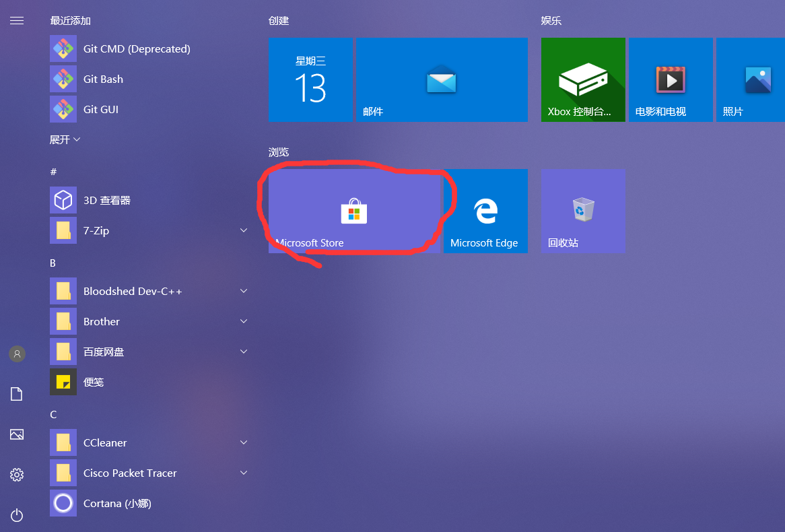Open the Git CMD (Deprecated) app icon
This screenshot has width=785, height=532.
63,48
